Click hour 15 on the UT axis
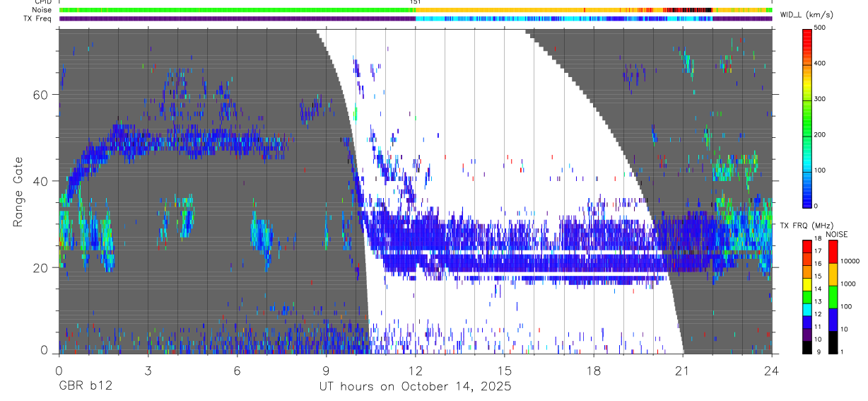 [x=505, y=370]
